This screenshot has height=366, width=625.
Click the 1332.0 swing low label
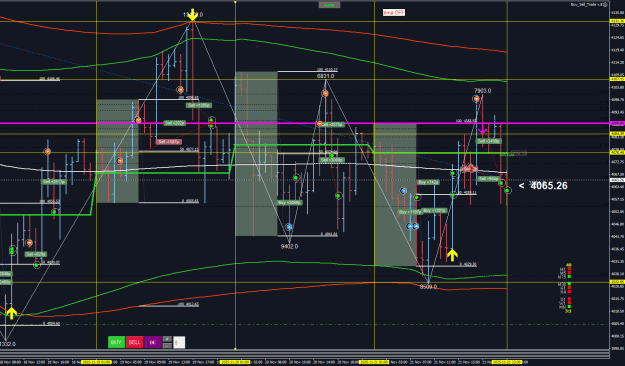click(8, 344)
